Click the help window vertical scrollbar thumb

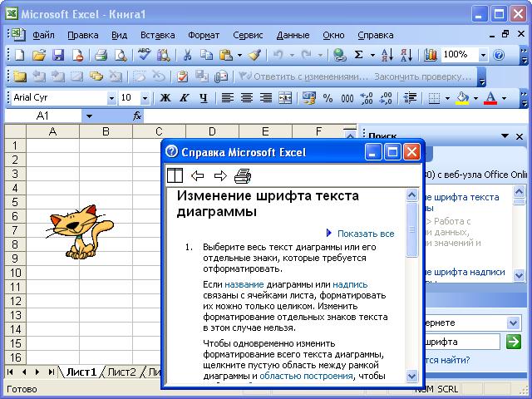[412, 229]
